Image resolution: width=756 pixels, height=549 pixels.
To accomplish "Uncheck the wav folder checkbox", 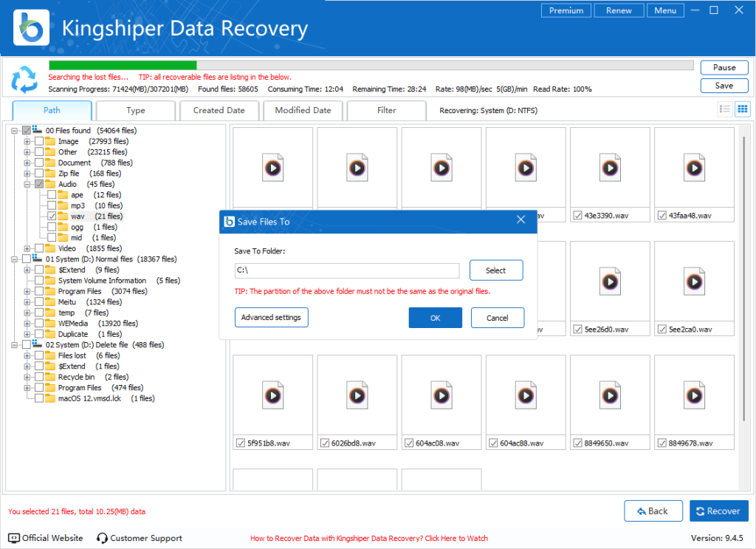I will pyautogui.click(x=52, y=216).
